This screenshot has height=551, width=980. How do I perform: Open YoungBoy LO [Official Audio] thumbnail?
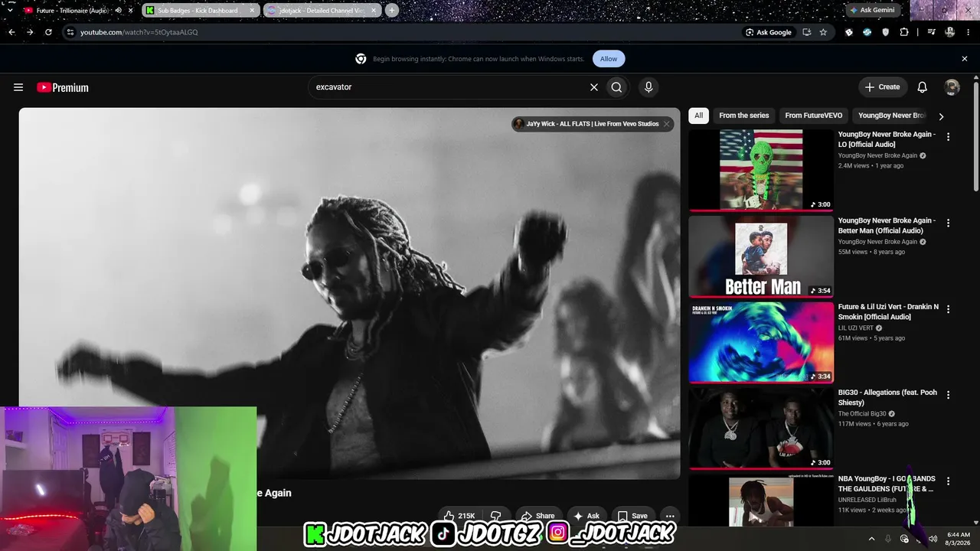(x=761, y=170)
